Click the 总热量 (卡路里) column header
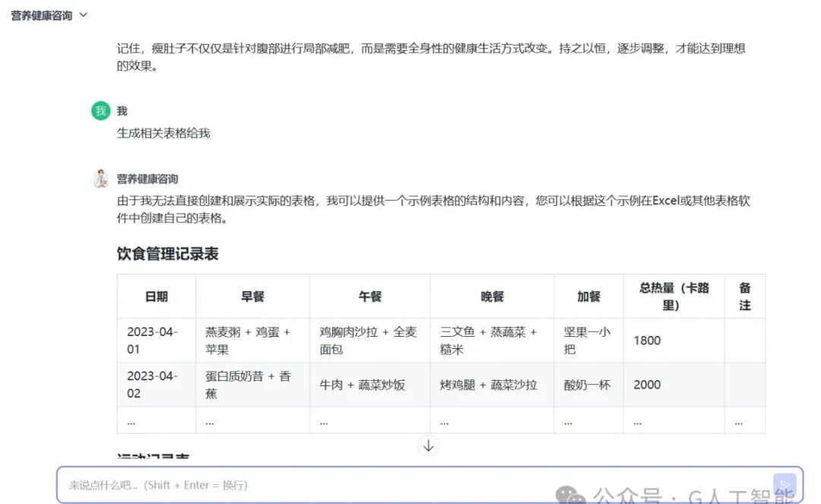 pos(674,296)
